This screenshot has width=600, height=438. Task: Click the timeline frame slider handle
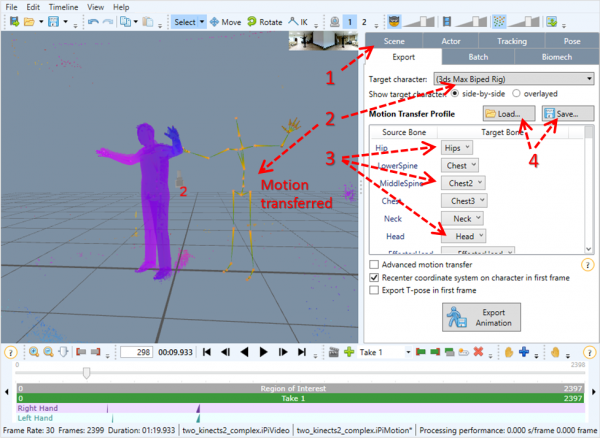coord(86,373)
